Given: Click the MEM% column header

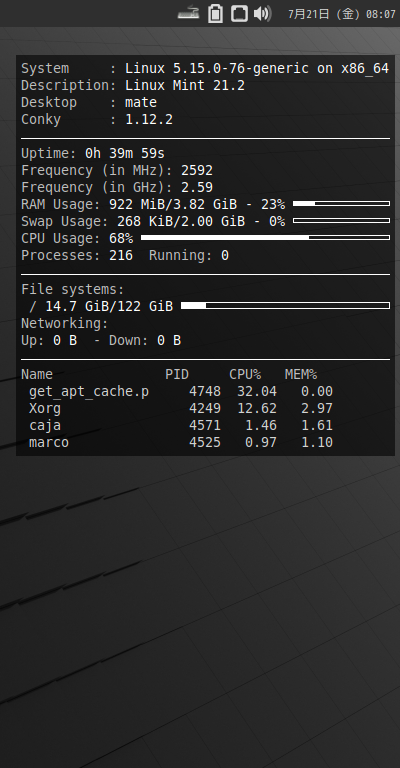Looking at the screenshot, I should click(x=301, y=375).
